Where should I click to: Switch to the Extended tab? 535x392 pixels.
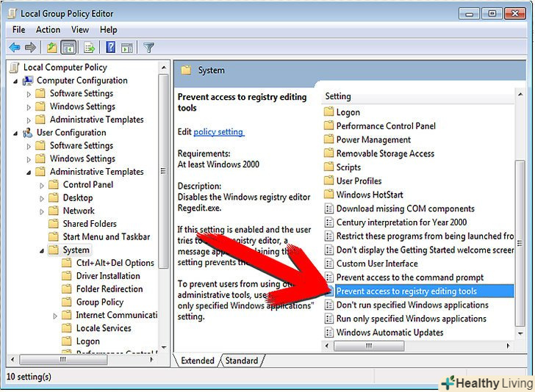pyautogui.click(x=197, y=360)
